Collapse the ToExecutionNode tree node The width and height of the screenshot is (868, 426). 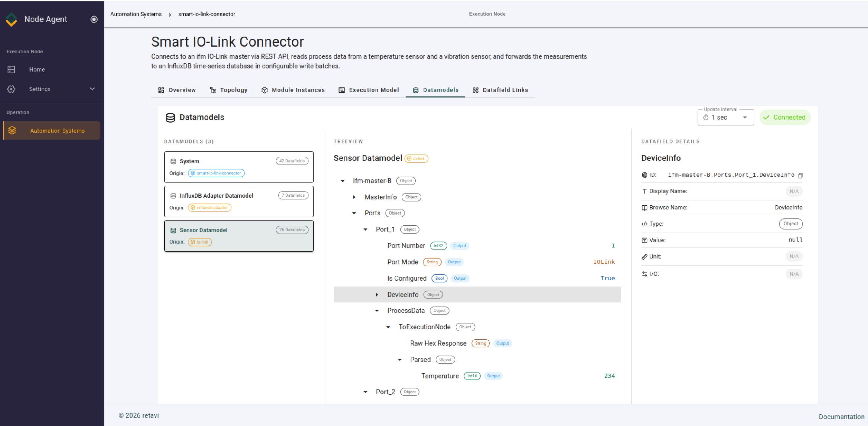coord(388,327)
